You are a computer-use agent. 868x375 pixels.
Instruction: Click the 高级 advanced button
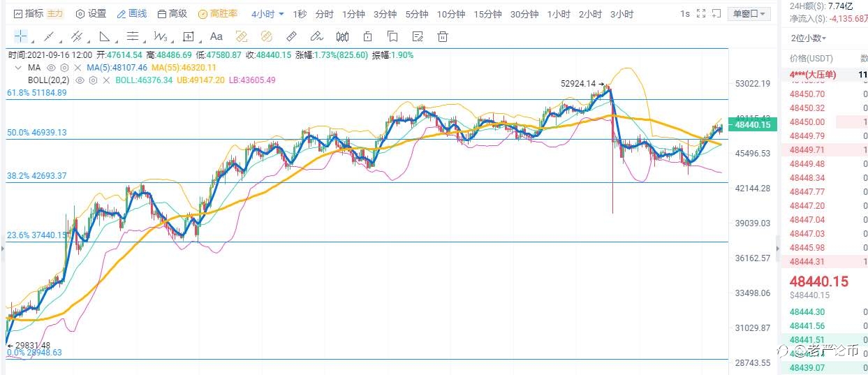tap(172, 13)
